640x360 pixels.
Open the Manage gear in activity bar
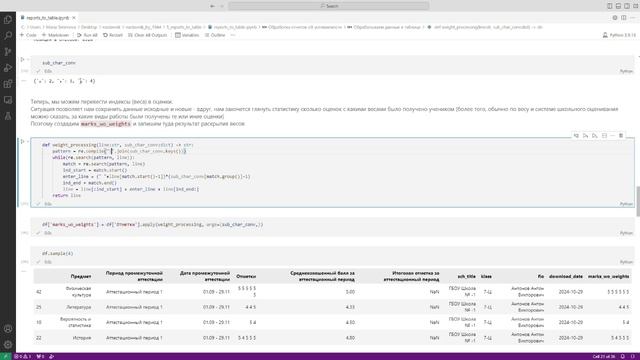(8, 344)
